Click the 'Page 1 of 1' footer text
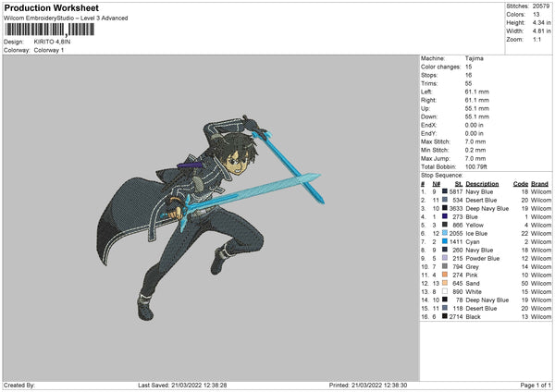The width and height of the screenshot is (555, 392). coord(536,385)
